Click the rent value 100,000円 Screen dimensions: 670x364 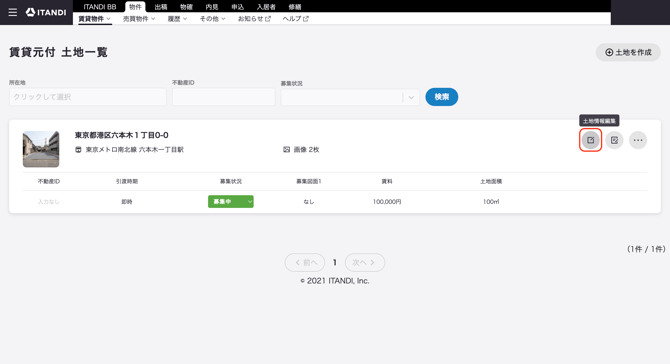point(387,202)
